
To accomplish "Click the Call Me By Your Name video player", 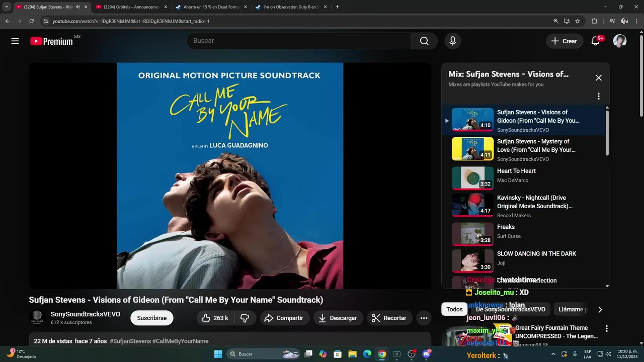I will tap(230, 175).
